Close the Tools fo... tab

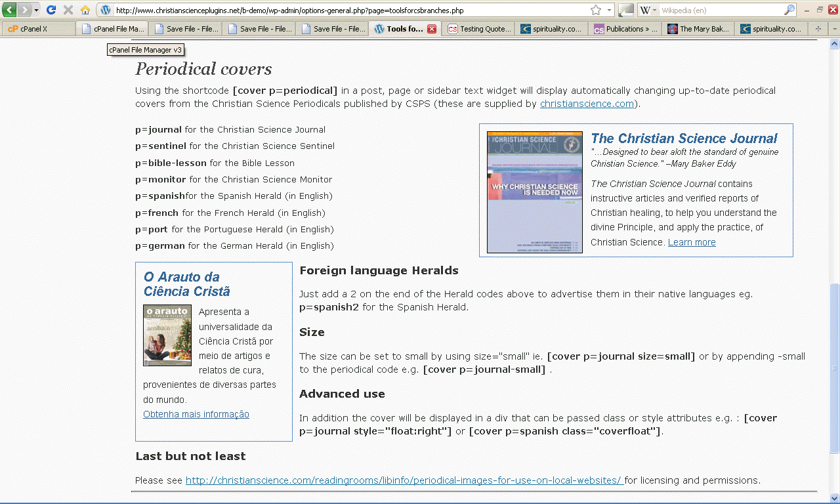pyautogui.click(x=432, y=29)
